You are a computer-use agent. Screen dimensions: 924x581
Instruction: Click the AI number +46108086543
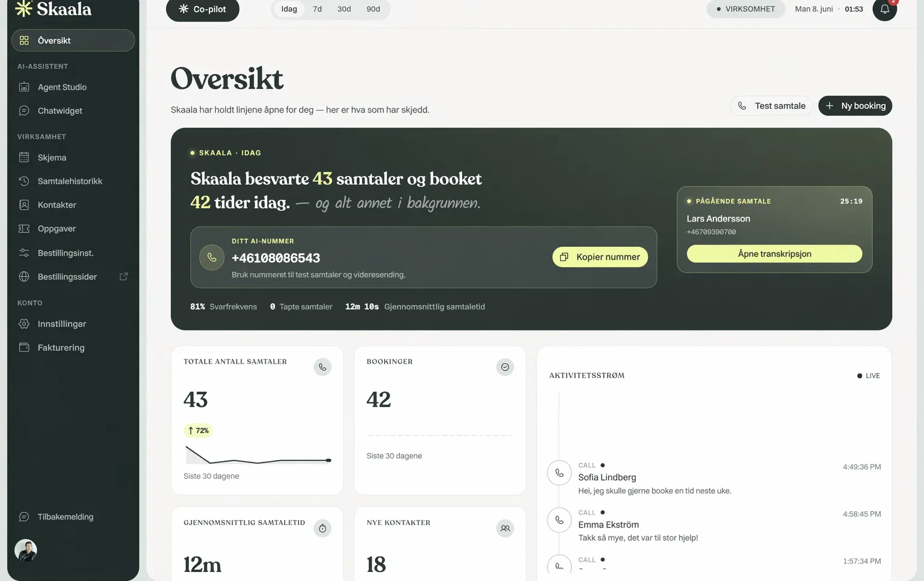pyautogui.click(x=276, y=258)
